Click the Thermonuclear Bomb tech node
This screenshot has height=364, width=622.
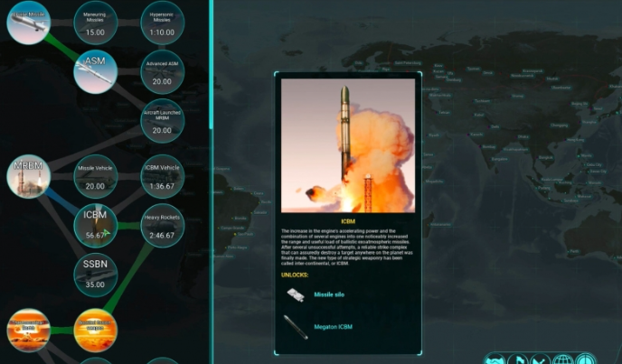[x=29, y=331]
